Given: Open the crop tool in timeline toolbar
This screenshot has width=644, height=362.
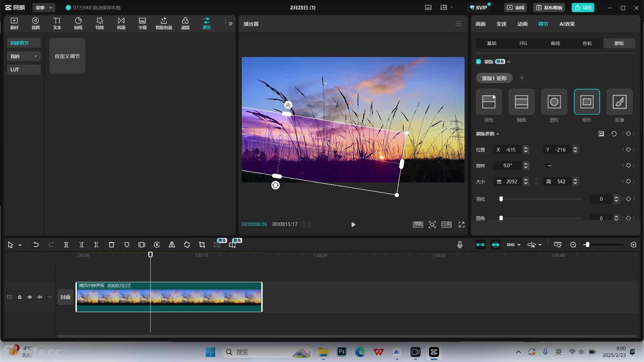Looking at the screenshot, I should (x=202, y=245).
